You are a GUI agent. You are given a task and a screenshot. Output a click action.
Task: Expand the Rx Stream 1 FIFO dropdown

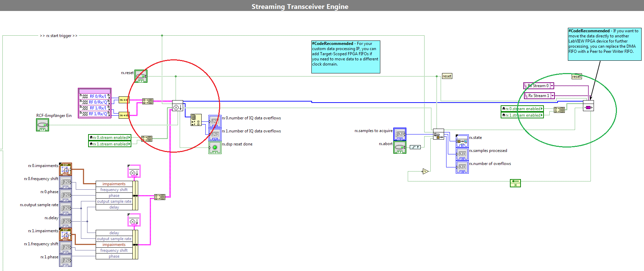coord(552,96)
